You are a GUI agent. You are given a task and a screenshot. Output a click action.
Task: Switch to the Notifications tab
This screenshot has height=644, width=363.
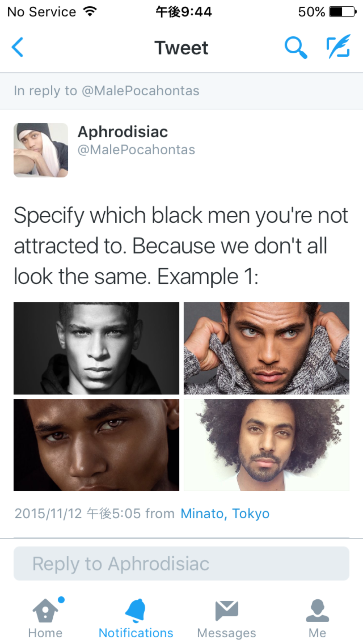(136, 618)
